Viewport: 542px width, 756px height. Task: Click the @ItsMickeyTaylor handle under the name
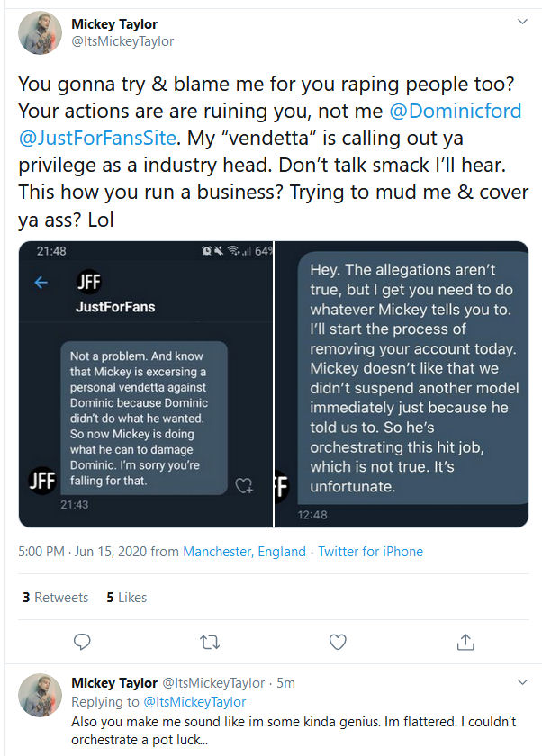coord(122,41)
